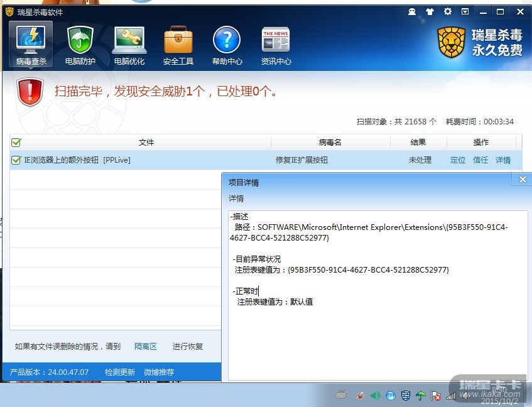The width and height of the screenshot is (532, 407).
Task: Click the network signal tray icon
Action: [450, 396]
